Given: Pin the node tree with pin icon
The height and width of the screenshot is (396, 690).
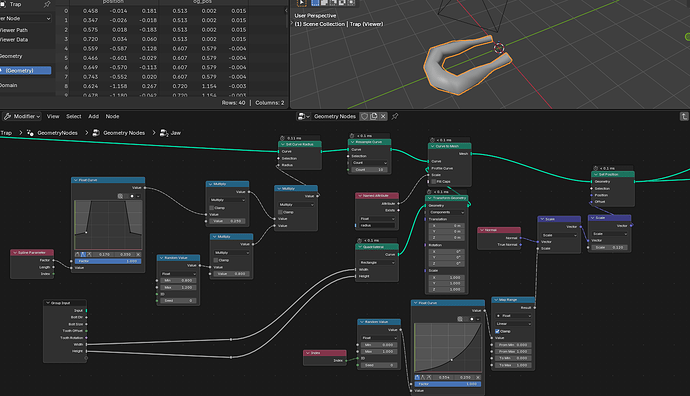Looking at the screenshot, I should coord(395,116).
